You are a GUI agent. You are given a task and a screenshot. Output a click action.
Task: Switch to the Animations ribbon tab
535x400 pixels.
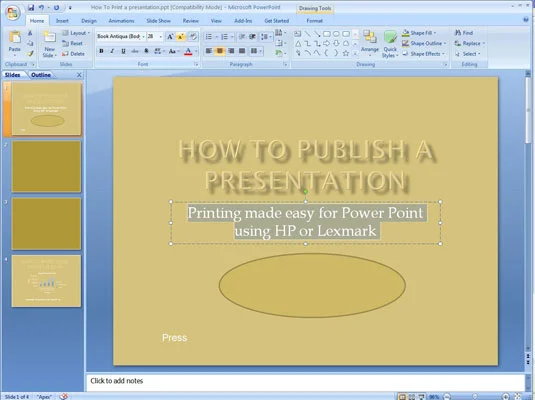(121, 21)
